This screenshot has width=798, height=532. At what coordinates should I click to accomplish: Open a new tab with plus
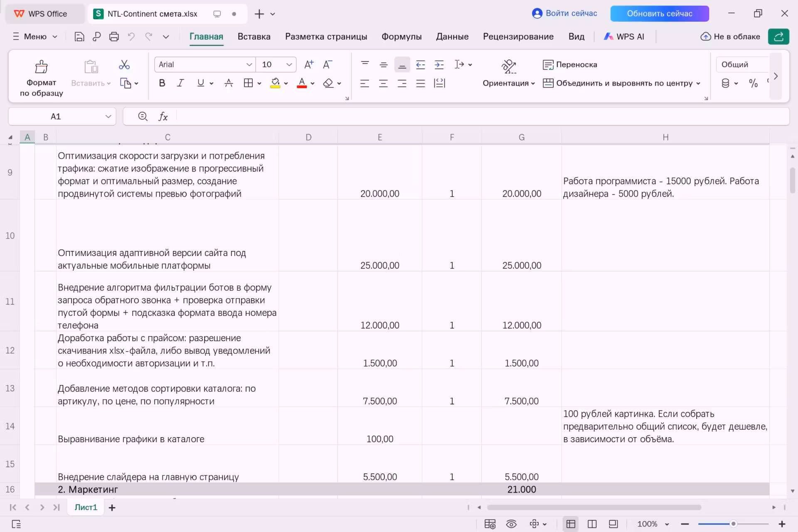(259, 14)
